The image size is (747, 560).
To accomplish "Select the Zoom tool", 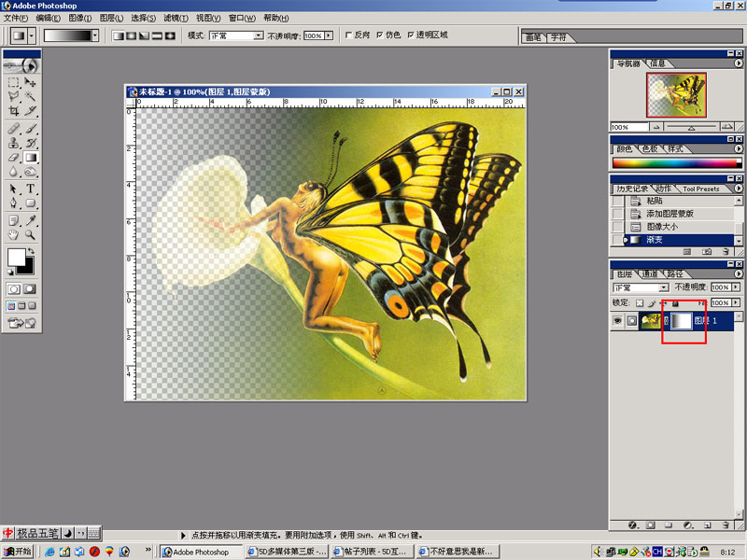I will click(30, 234).
